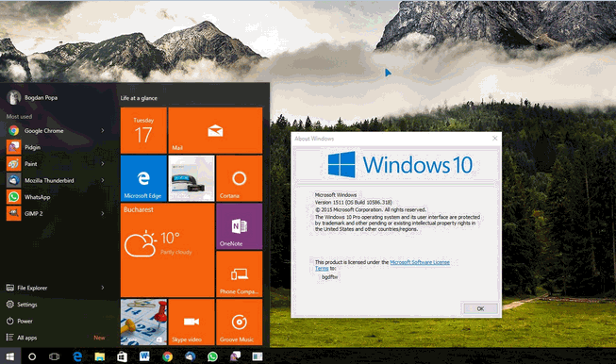Open the Bucharest weather tile
Image resolution: width=616 pixels, height=364 pixels.
167,250
